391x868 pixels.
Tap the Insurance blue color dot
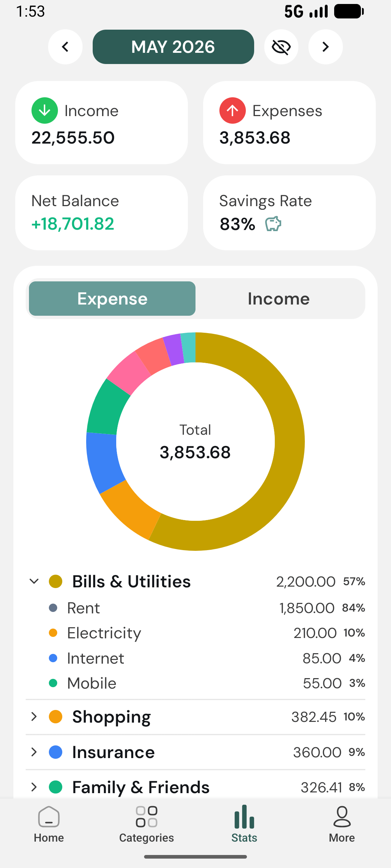[56, 752]
